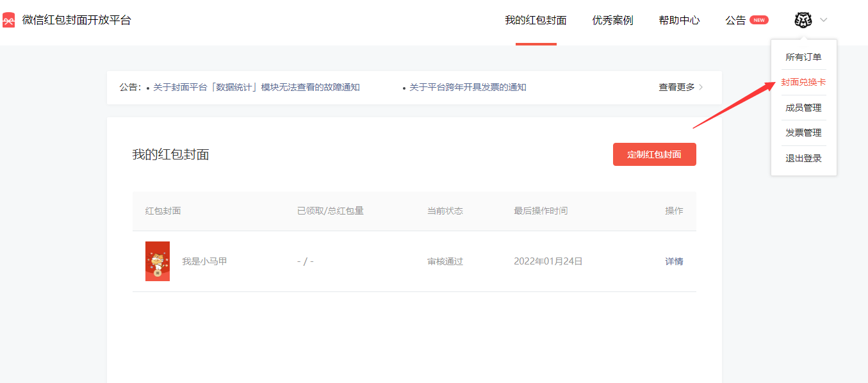Click the tiger user avatar icon

[x=803, y=20]
